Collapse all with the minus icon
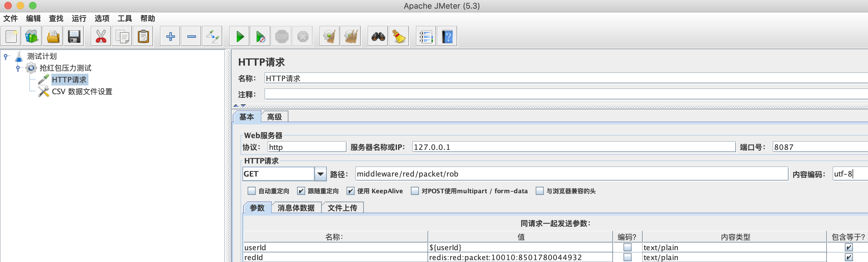868x262 pixels. tap(191, 37)
